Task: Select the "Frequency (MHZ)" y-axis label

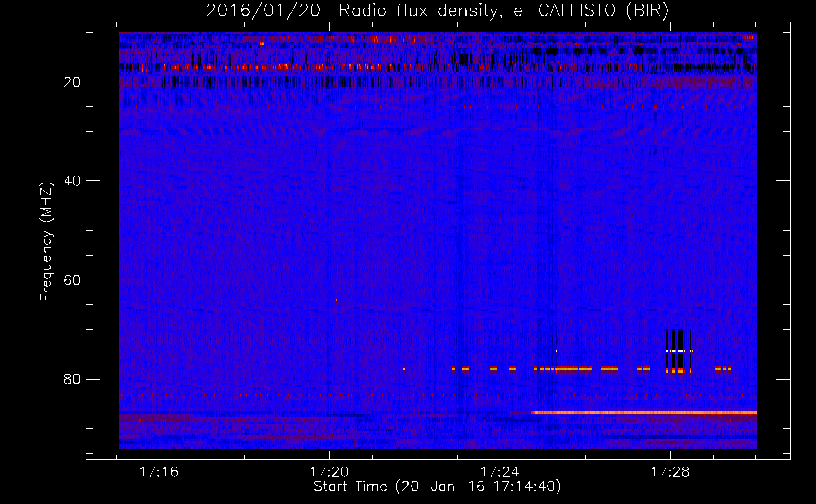Action: pos(46,242)
